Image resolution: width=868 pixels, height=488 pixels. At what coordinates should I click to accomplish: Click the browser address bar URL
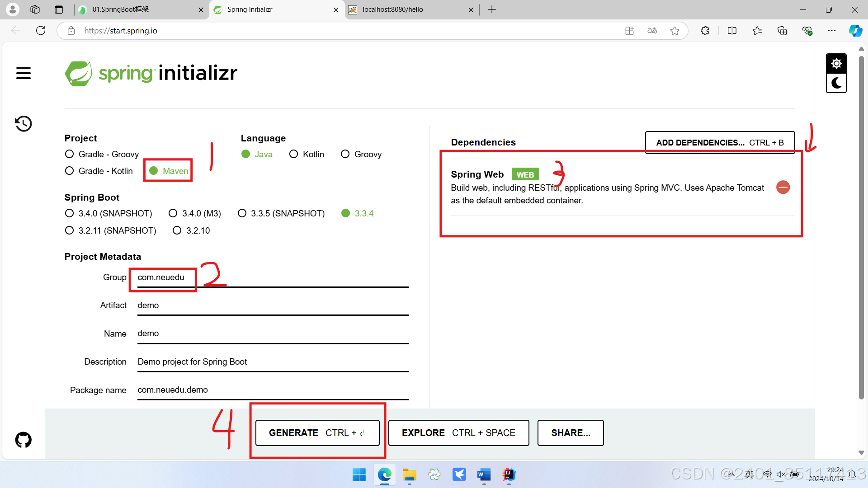point(121,31)
